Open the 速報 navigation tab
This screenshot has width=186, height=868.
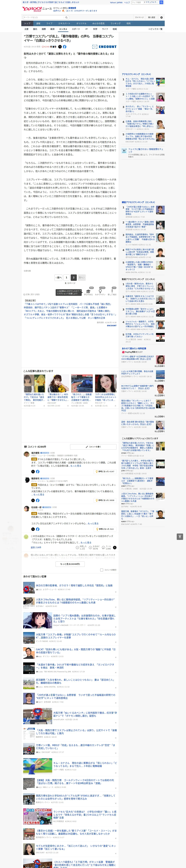point(38,24)
